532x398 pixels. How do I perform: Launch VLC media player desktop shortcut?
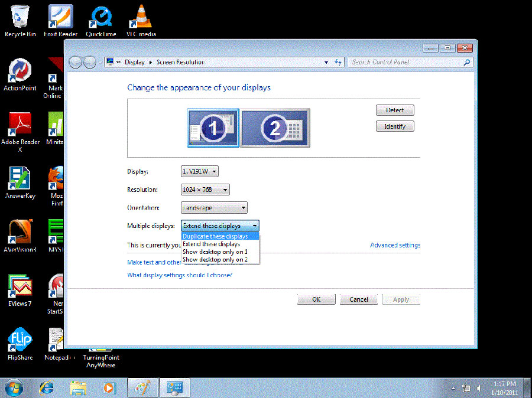141,18
